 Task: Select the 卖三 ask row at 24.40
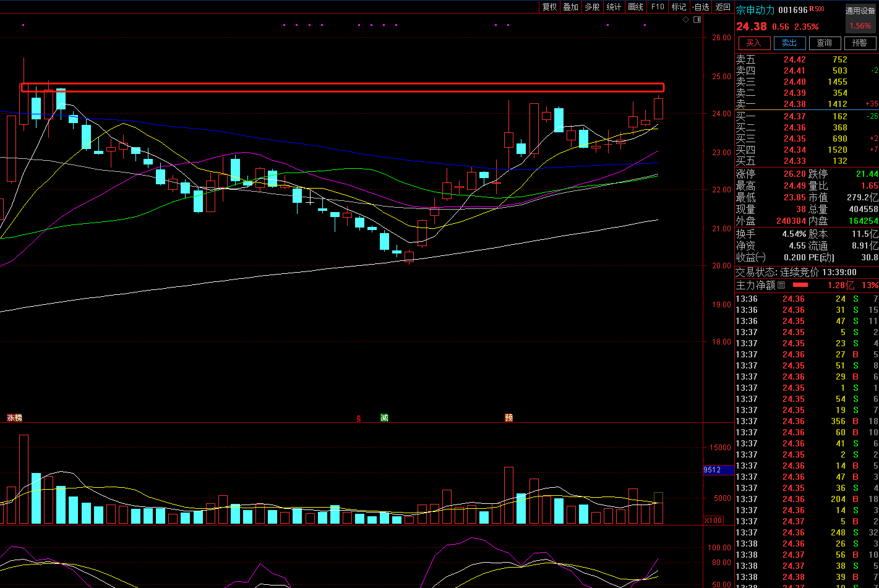click(x=807, y=82)
